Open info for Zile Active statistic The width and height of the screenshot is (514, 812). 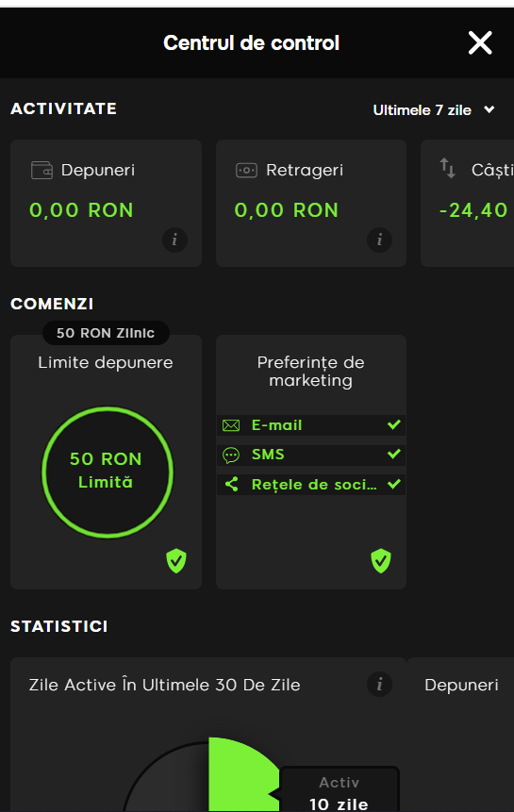coord(379,684)
